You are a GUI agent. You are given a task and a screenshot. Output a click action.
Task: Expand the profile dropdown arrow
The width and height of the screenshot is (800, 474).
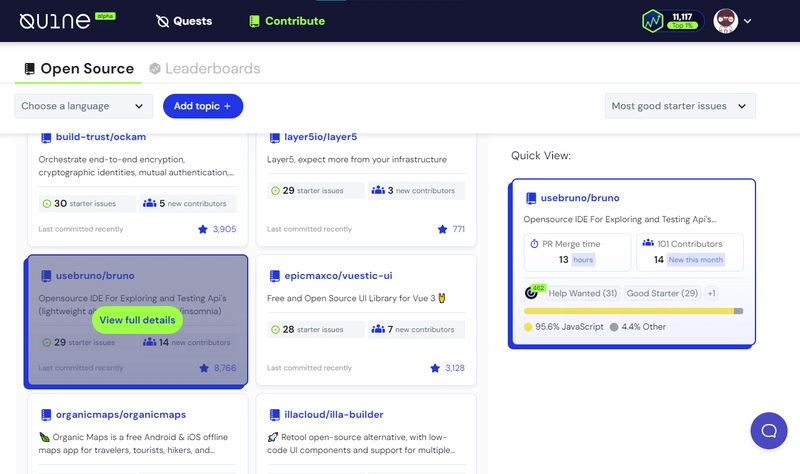point(747,21)
